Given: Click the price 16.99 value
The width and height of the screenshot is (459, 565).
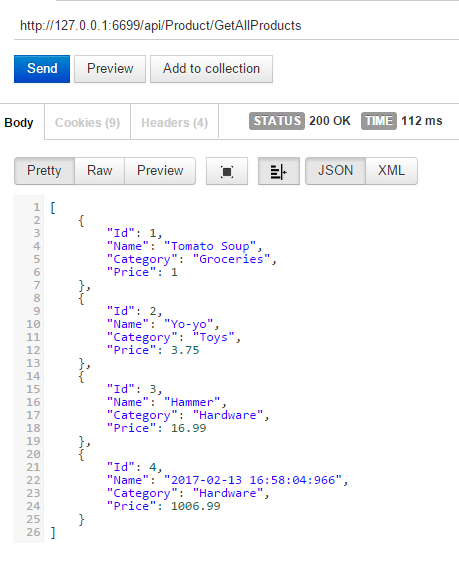Looking at the screenshot, I should click(x=189, y=428).
